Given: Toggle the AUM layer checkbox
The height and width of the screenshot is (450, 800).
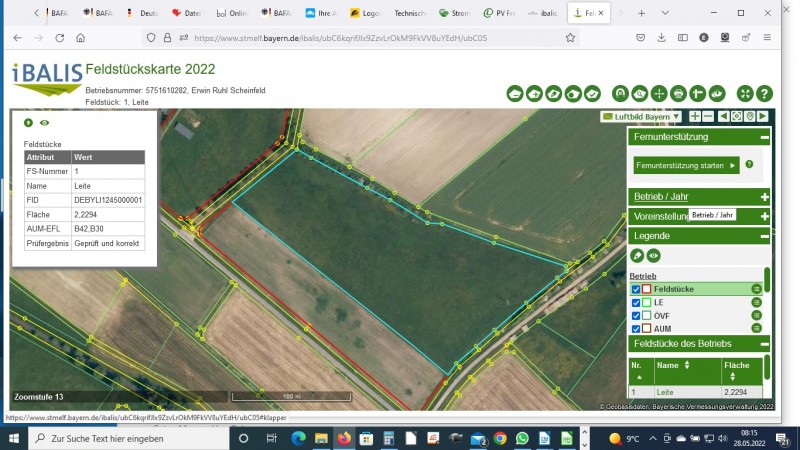Looking at the screenshot, I should (635, 328).
